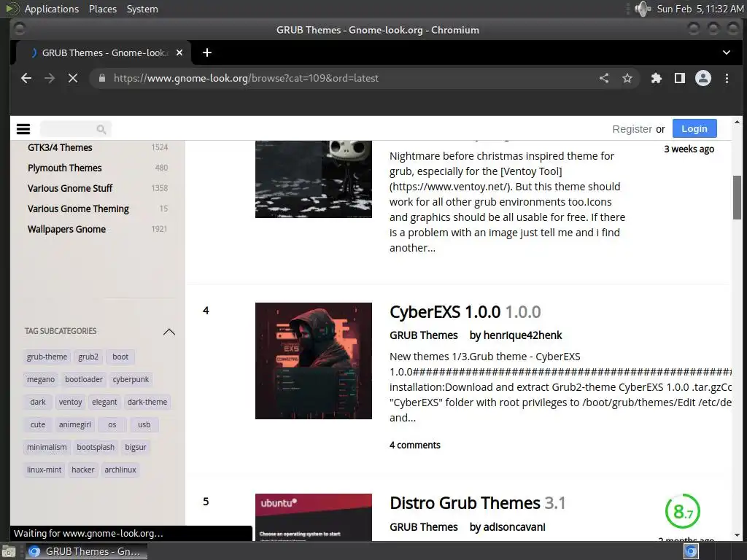
Task: Select the minimalism tag
Action: coord(47,447)
